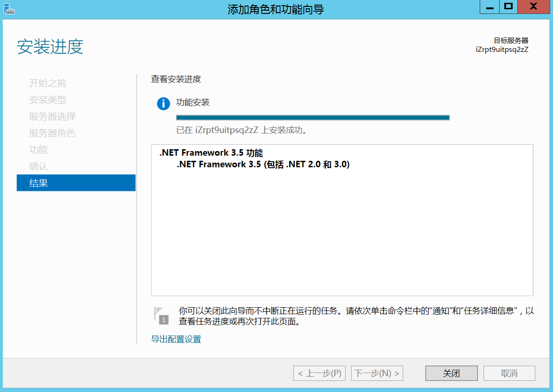The image size is (553, 392).
Task: Open the 导出配置设置 link
Action: click(176, 340)
